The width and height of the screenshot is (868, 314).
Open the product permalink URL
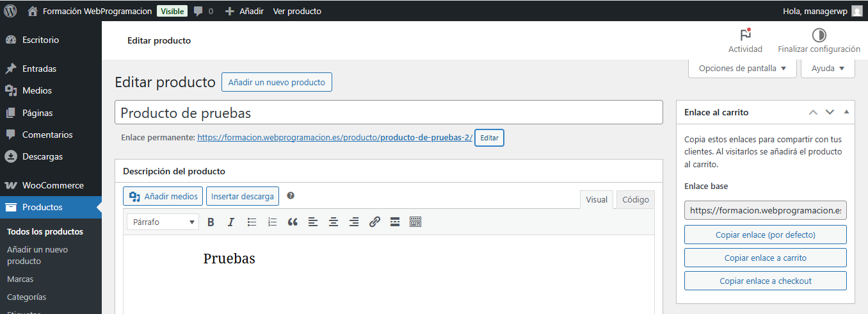[x=334, y=137]
